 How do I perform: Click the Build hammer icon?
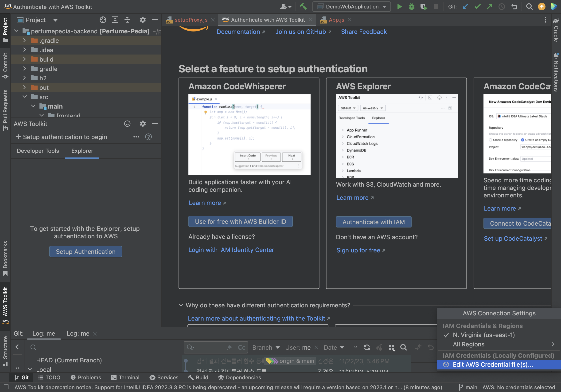click(x=303, y=7)
